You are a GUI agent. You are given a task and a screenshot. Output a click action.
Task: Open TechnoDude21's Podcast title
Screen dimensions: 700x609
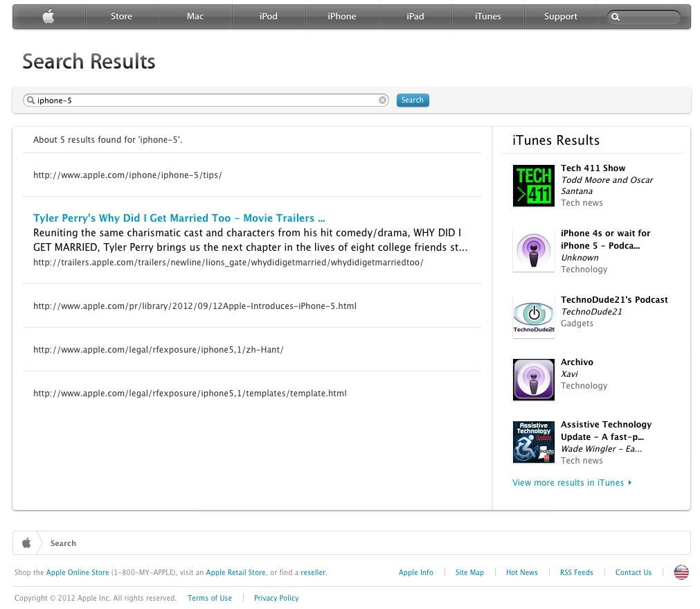click(614, 300)
